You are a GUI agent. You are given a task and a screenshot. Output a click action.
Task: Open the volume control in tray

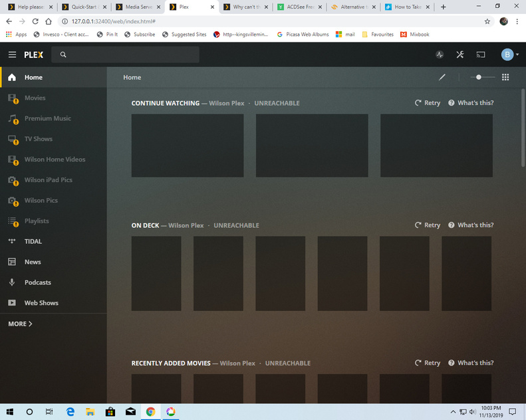point(473,412)
